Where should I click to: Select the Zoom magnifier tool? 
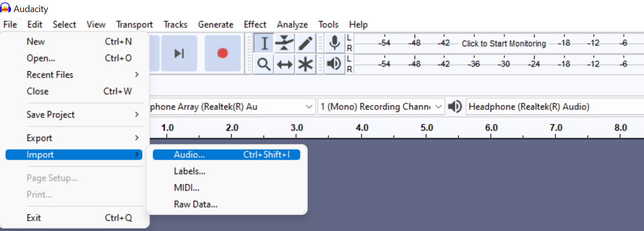(264, 64)
